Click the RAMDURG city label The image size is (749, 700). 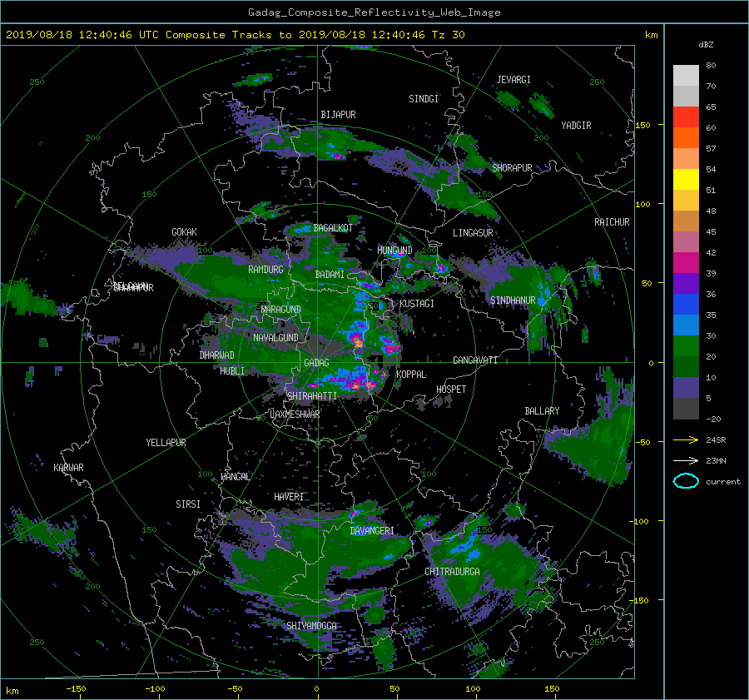[x=265, y=270]
